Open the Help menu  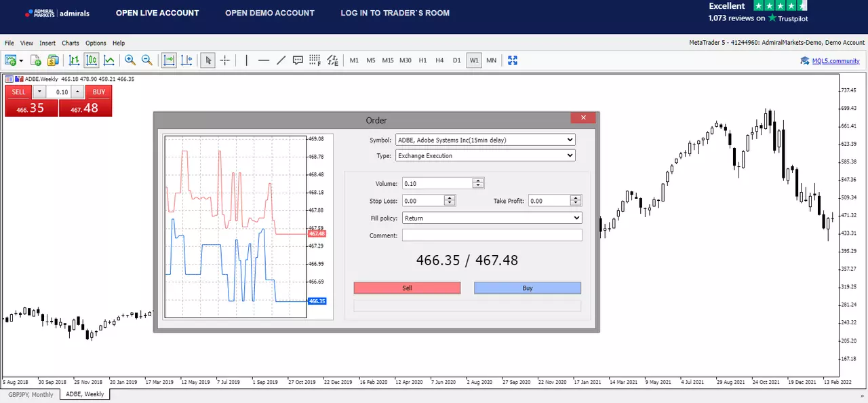[x=119, y=43]
